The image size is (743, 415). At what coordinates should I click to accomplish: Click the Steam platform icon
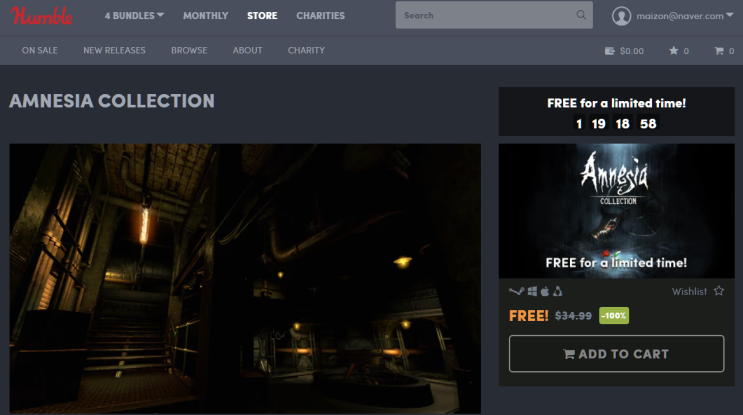516,291
